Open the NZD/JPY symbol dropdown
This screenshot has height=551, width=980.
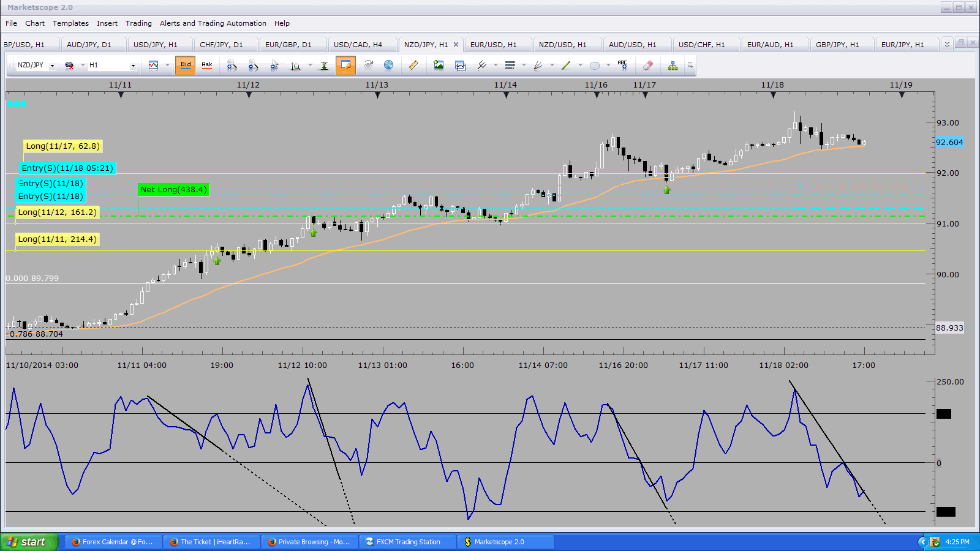click(x=52, y=66)
